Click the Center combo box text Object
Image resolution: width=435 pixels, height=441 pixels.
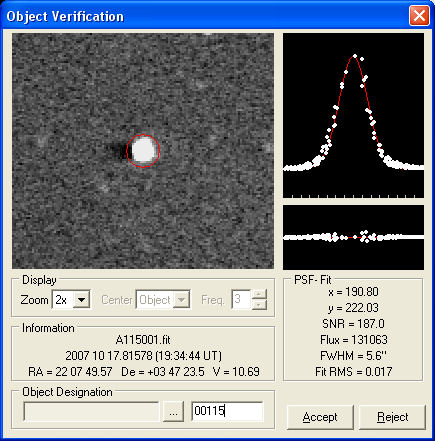(155, 300)
